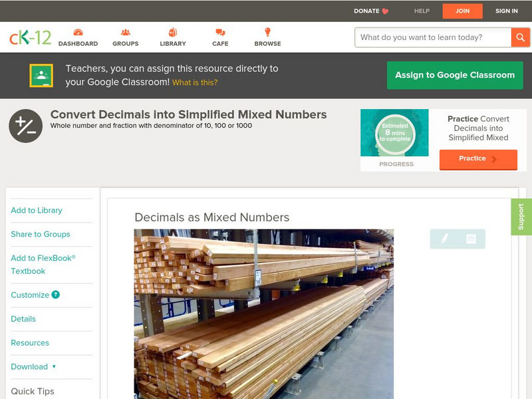Open the Details link
Image resolution: width=532 pixels, height=399 pixels.
pyautogui.click(x=23, y=319)
